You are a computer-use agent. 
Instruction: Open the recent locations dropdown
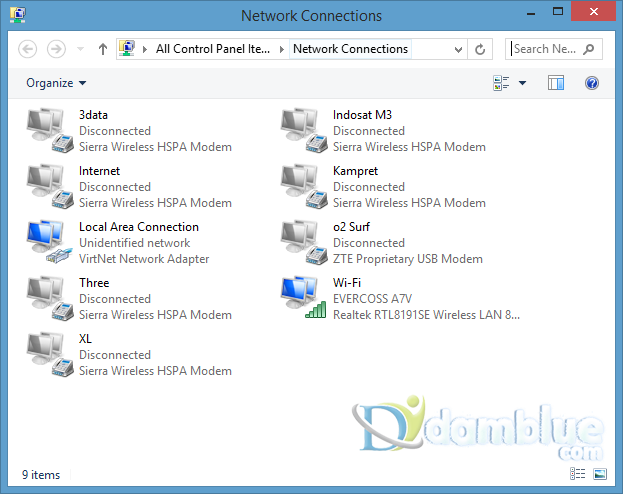point(80,49)
